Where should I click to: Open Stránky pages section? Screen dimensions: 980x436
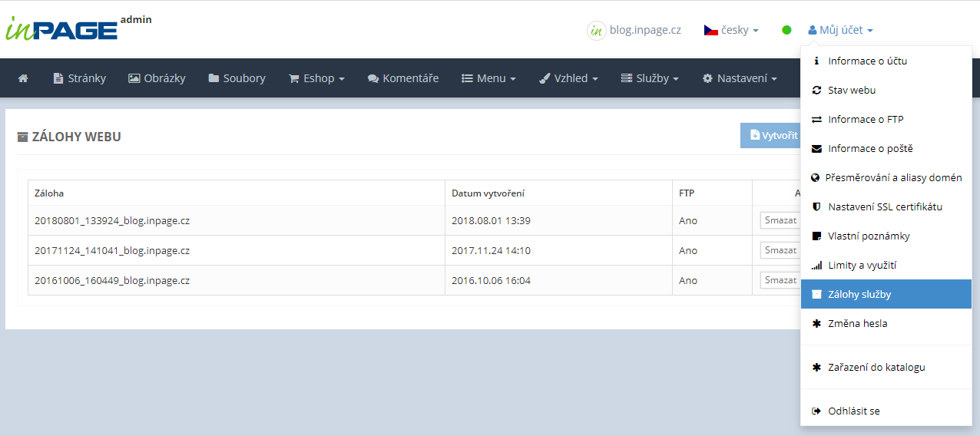click(80, 78)
